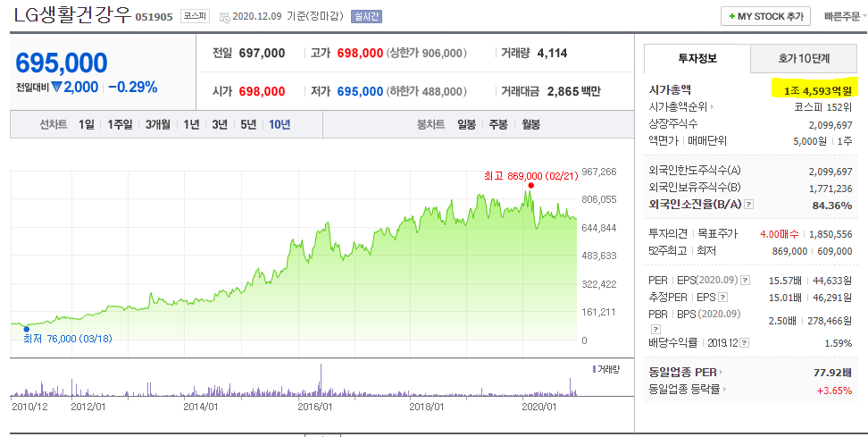Click the stock code 051905
The image size is (868, 437).
point(155,17)
